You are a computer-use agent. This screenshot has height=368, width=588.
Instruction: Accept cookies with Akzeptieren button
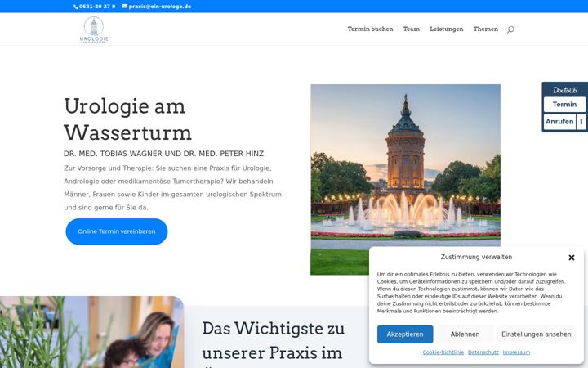tap(405, 334)
